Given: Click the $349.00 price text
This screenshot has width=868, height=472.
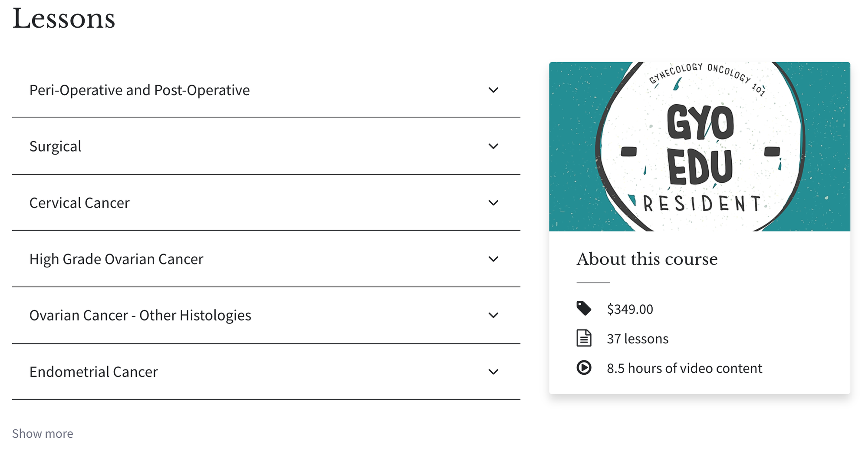Looking at the screenshot, I should (x=630, y=309).
